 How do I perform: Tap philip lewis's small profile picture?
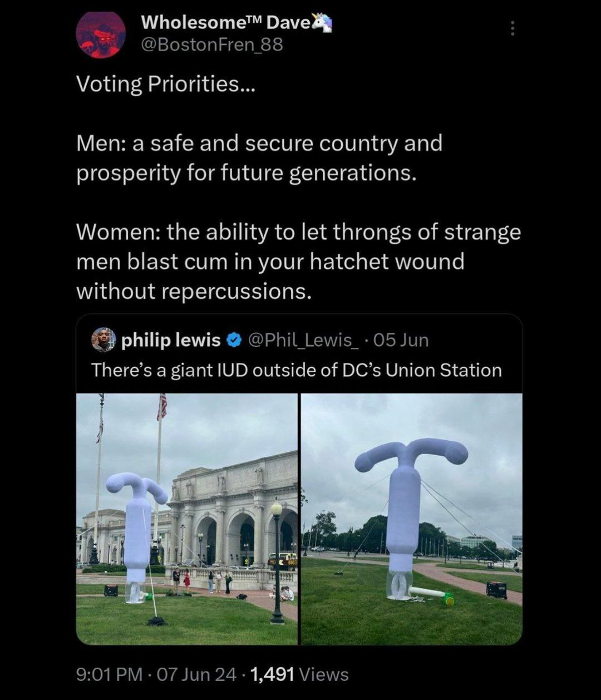(x=104, y=339)
